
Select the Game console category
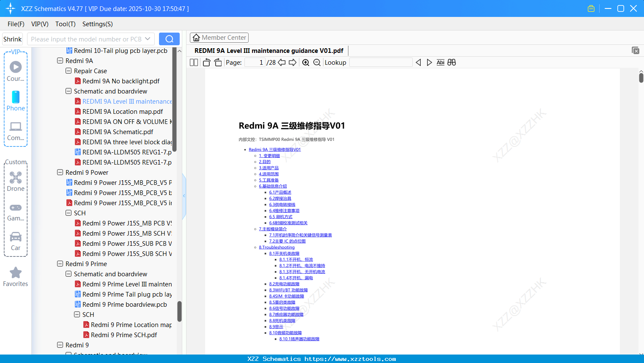[16, 212]
